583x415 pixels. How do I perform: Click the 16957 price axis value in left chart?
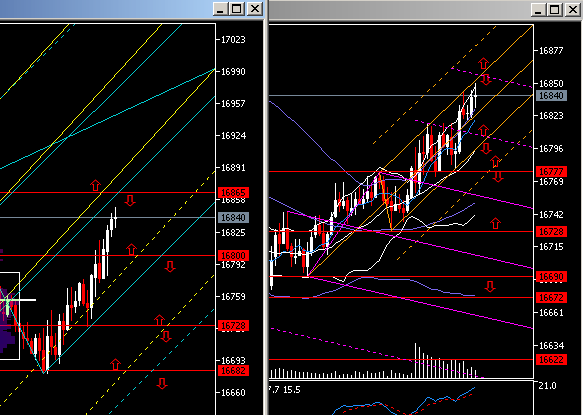pyautogui.click(x=233, y=104)
